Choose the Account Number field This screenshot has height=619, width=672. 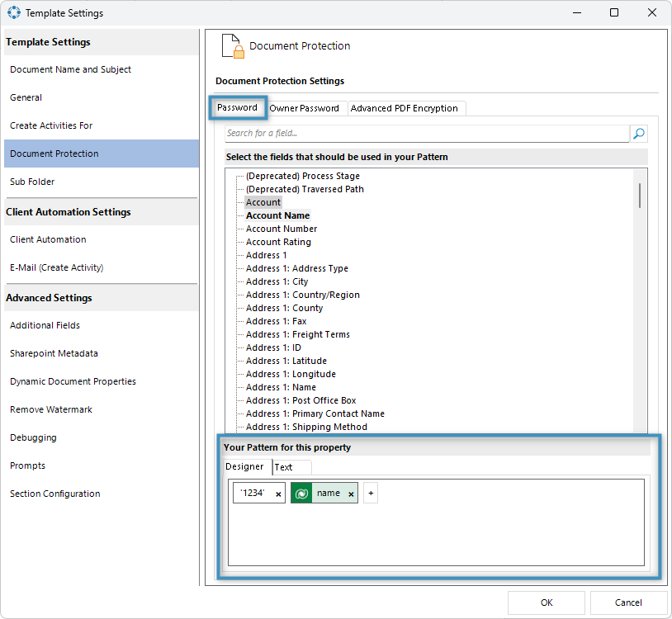282,229
